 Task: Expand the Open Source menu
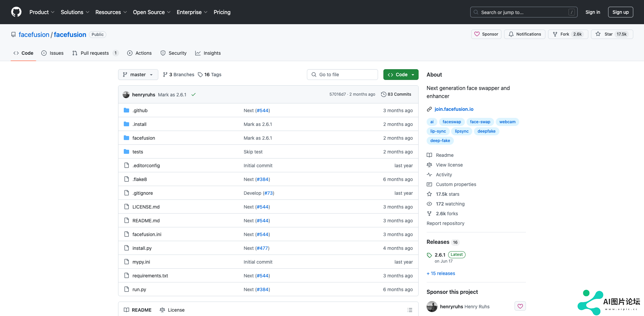[x=152, y=12]
